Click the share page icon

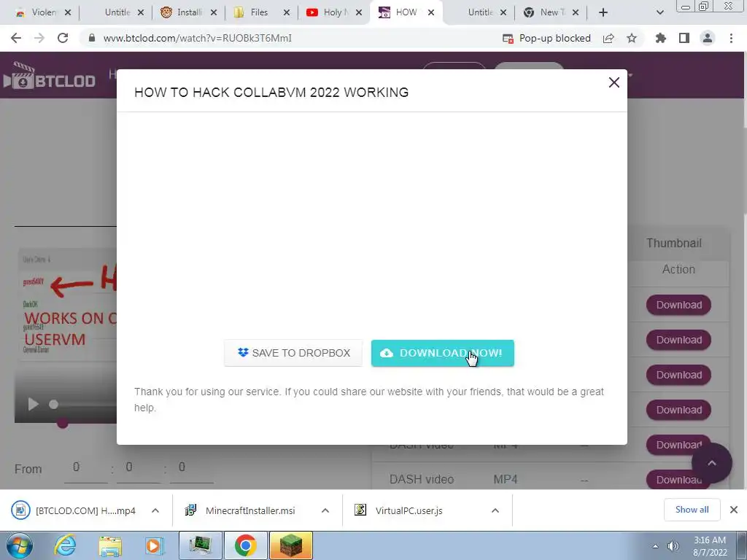point(608,38)
